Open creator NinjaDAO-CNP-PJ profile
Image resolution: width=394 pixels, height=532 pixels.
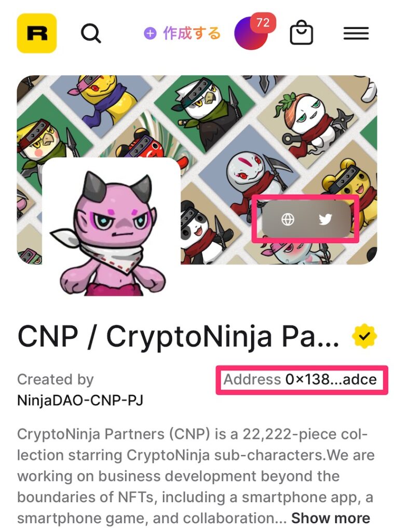(80, 401)
